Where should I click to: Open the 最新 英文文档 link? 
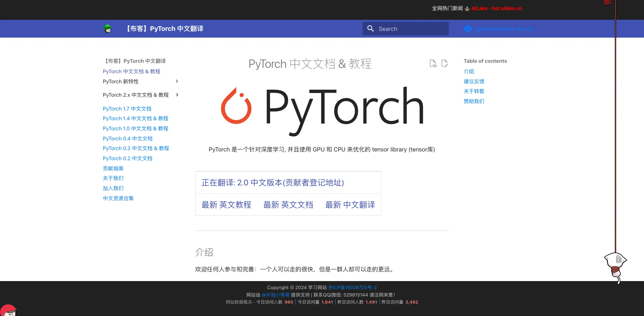[288, 205]
